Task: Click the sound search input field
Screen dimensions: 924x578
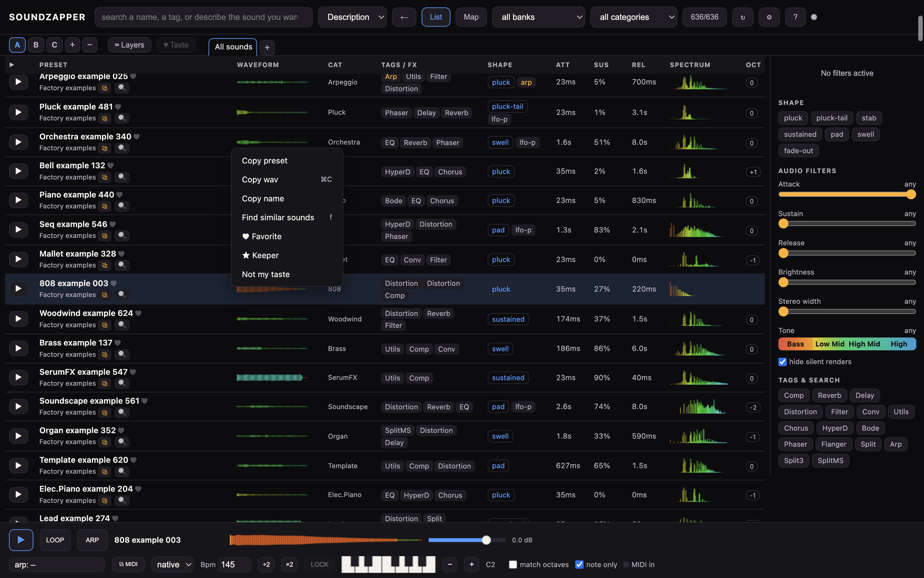Action: 203,17
